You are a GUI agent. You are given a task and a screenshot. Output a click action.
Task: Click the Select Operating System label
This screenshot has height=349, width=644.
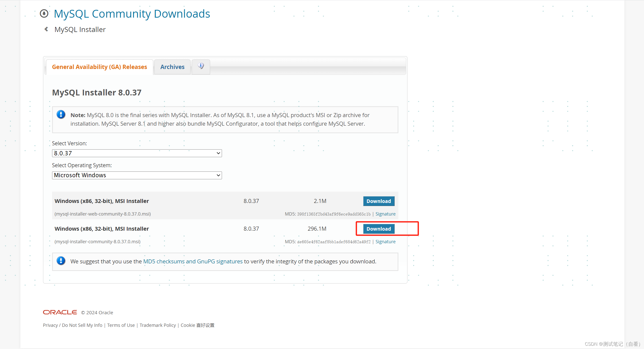click(x=82, y=165)
